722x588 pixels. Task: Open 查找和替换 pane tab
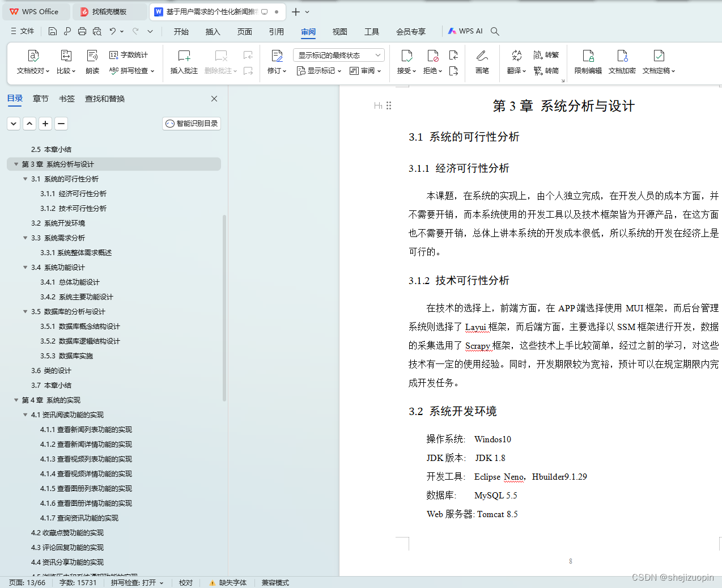click(105, 99)
